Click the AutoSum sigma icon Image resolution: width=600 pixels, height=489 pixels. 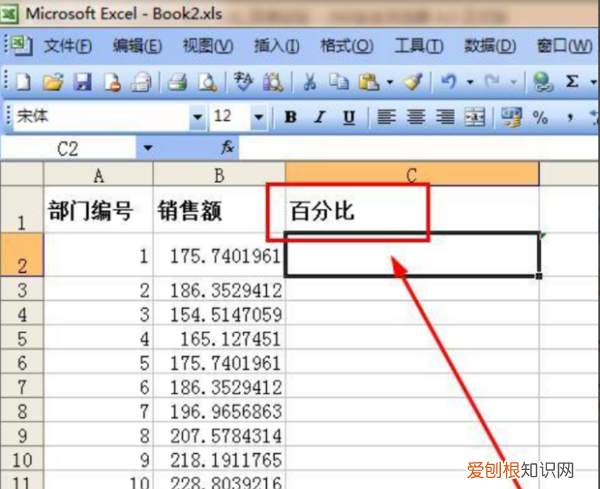[572, 82]
